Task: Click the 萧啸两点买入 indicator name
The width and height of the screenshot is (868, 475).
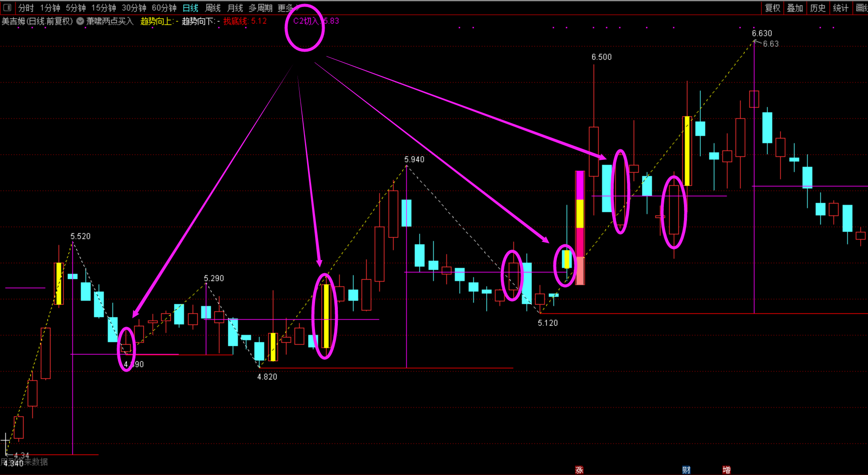Action: 110,21
